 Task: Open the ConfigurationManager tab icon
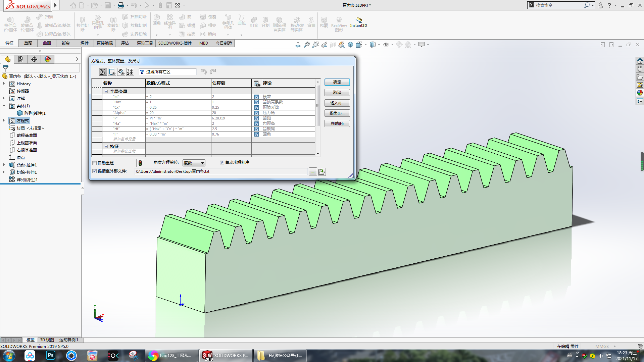point(21,59)
